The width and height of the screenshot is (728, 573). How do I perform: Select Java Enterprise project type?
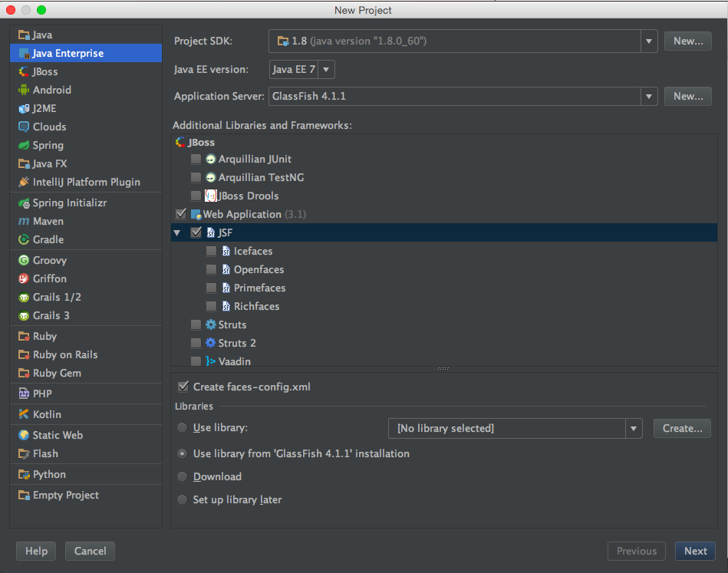(x=86, y=53)
